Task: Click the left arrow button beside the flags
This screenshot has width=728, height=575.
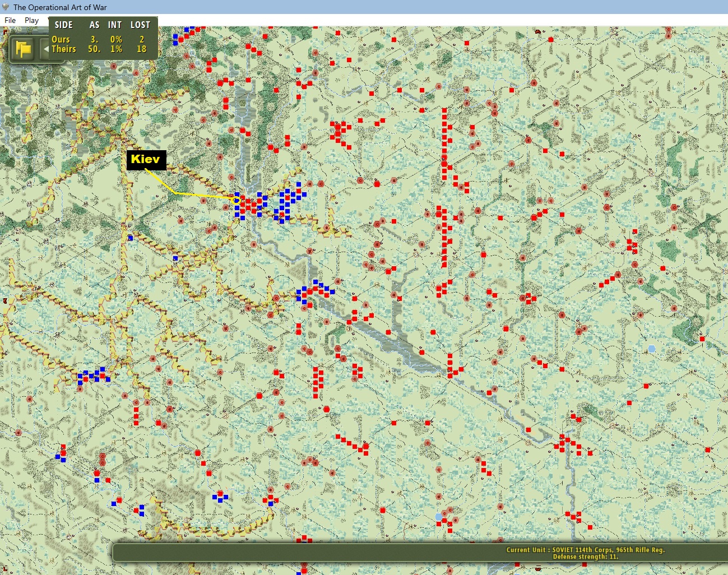Action: (x=46, y=49)
